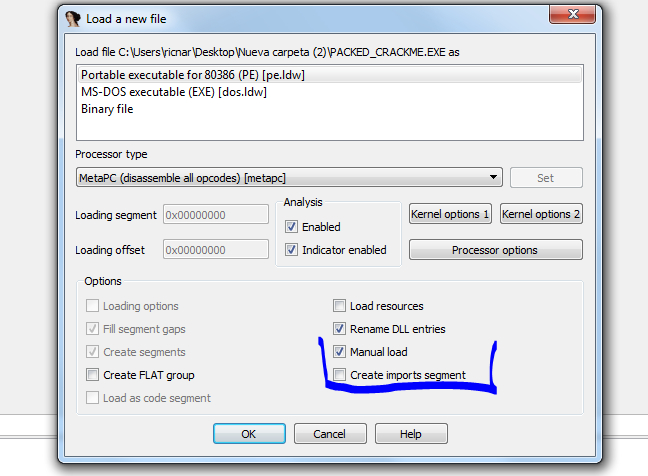
Task: Open Kernel options 2
Action: pyautogui.click(x=541, y=214)
